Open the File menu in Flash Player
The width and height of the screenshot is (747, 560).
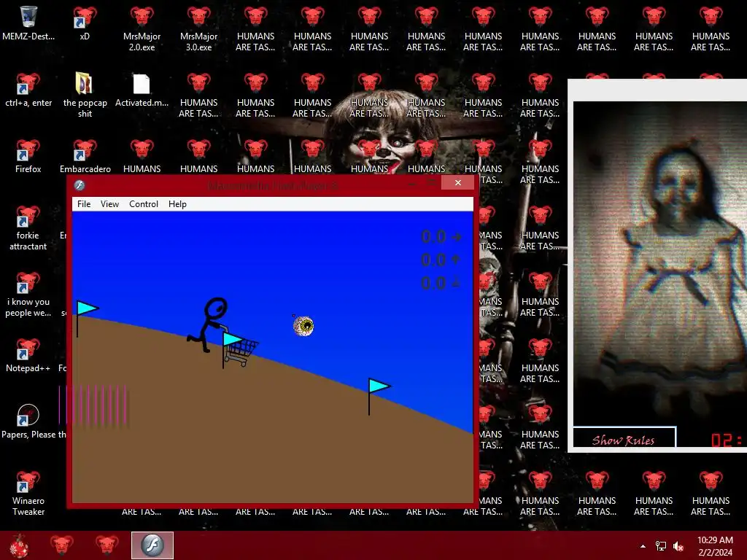84,204
